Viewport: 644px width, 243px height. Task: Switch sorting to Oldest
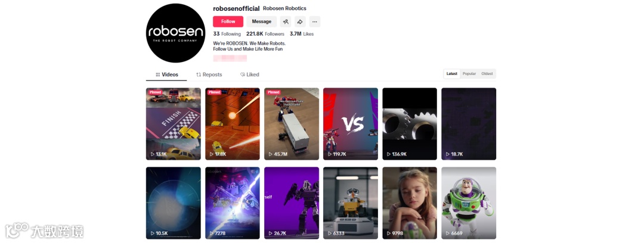click(x=487, y=74)
